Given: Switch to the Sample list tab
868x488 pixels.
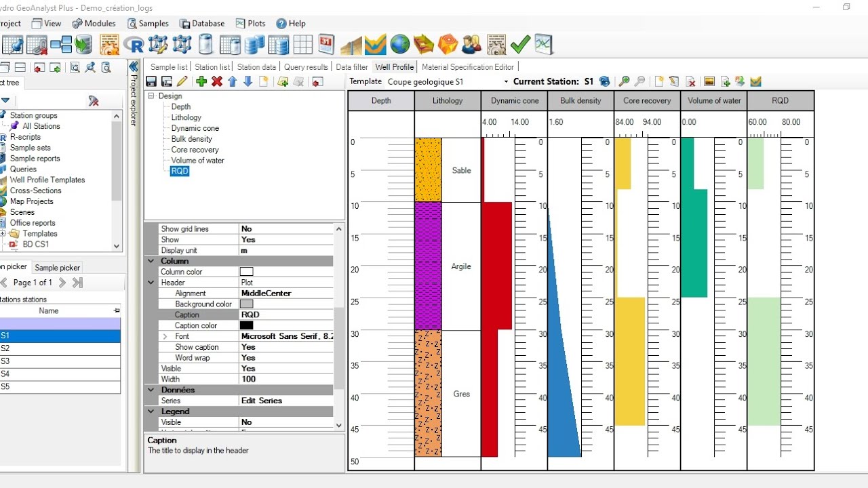Looking at the screenshot, I should coord(169,67).
